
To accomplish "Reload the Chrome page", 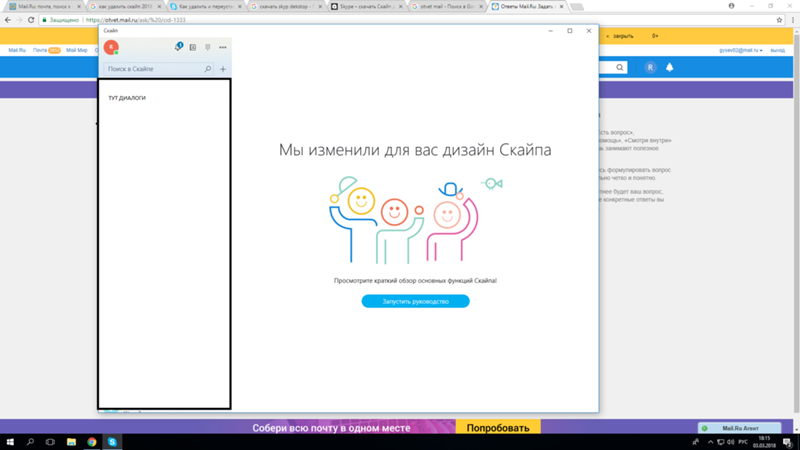I will (31, 20).
